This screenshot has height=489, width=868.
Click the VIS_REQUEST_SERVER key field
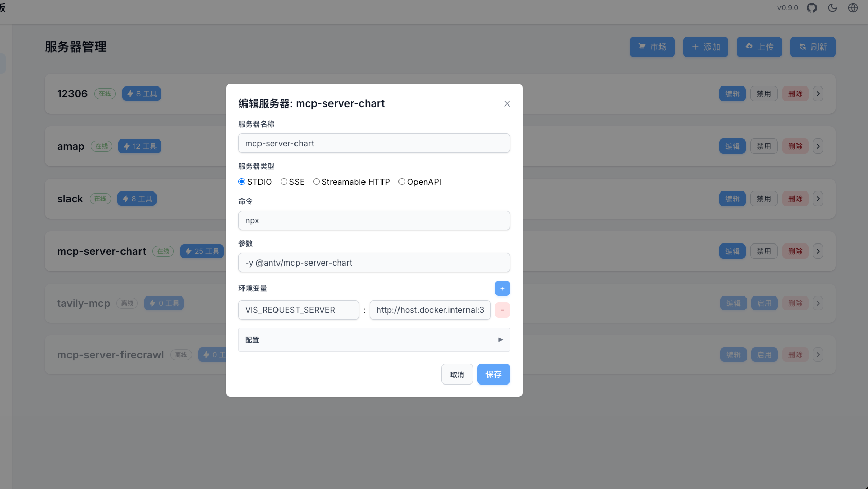click(299, 310)
